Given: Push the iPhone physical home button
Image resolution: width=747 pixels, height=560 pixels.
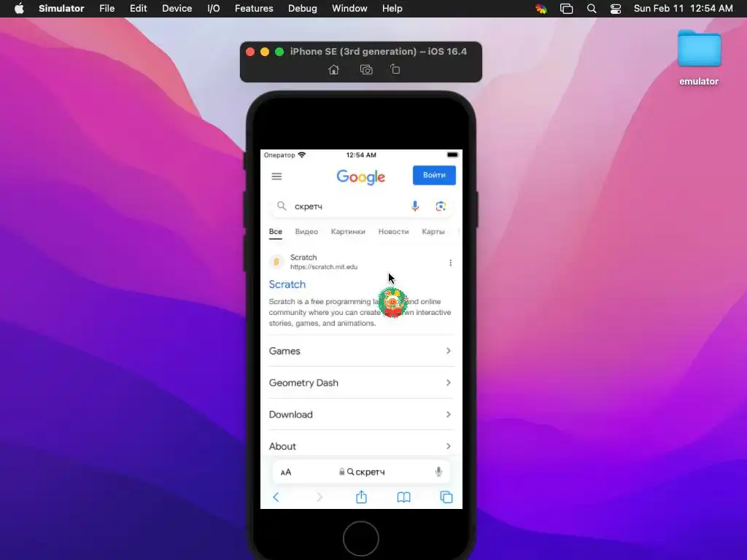Looking at the screenshot, I should point(360,539).
